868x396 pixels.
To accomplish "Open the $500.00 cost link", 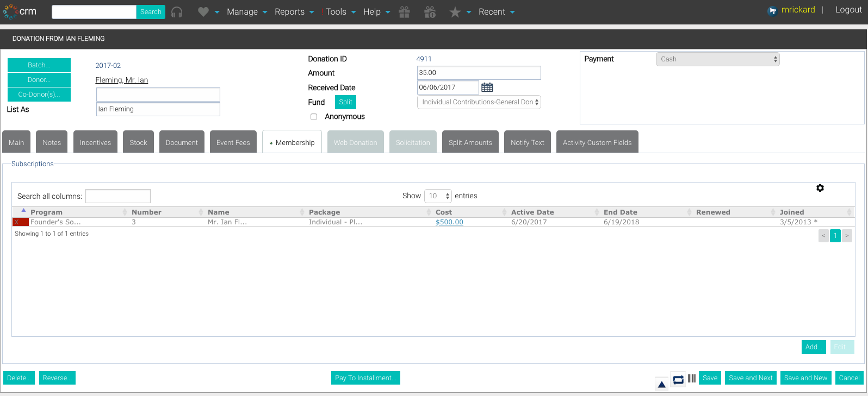I will pyautogui.click(x=449, y=222).
